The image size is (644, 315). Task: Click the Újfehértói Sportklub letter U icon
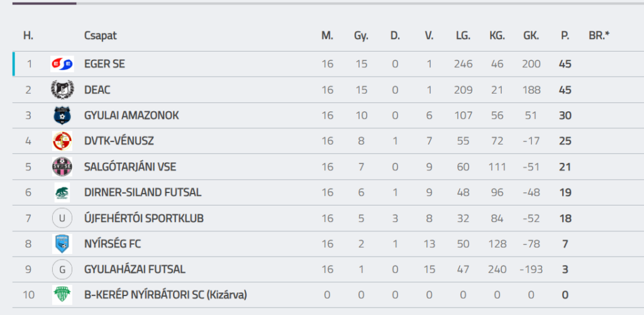(62, 219)
